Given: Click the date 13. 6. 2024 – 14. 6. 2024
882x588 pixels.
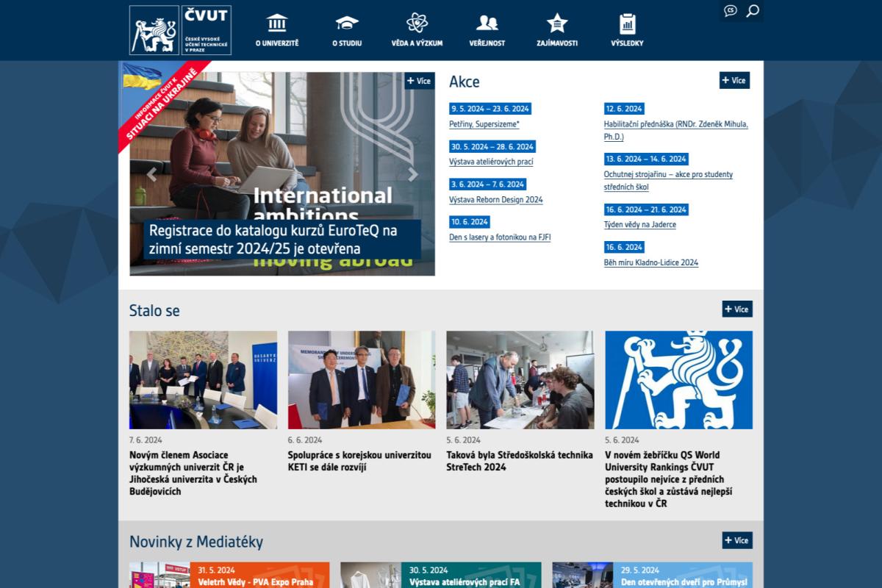Looking at the screenshot, I should 646,159.
